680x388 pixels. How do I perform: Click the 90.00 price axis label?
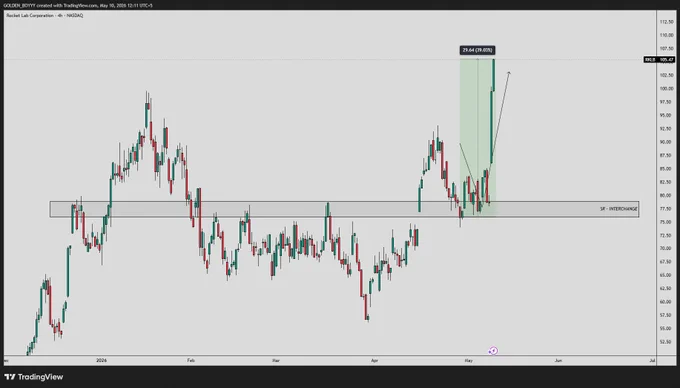point(666,142)
